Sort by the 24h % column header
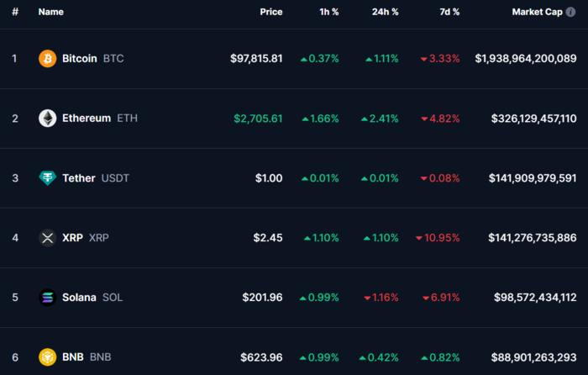Screen dimensions: 588x375 point(385,12)
